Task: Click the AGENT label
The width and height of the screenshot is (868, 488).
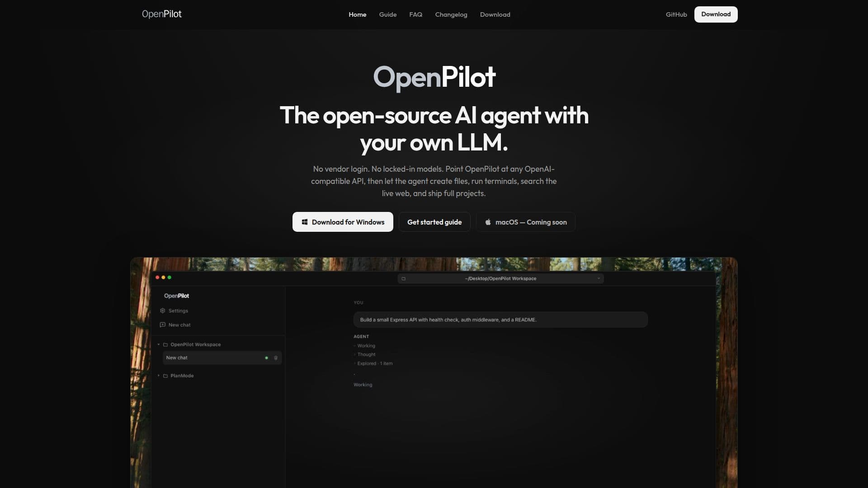Action: (361, 336)
